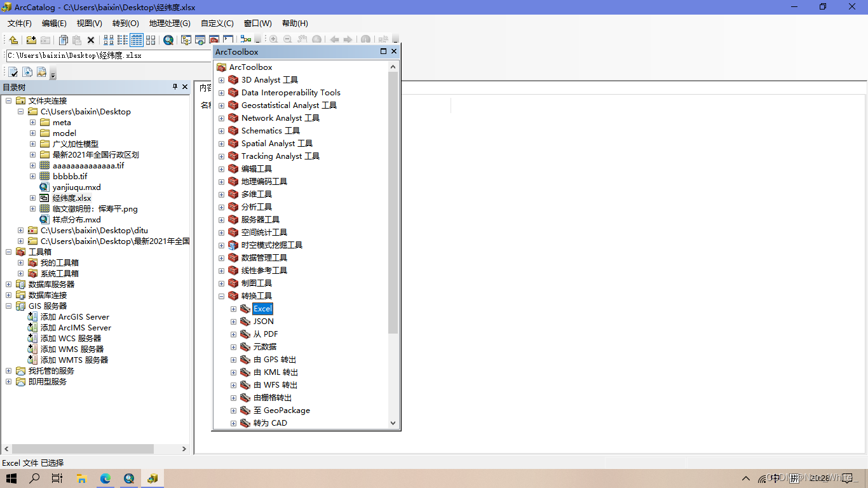The image size is (868, 488).
Task: Click catalog tree horizontal scrollbar right arrow
Action: (x=184, y=449)
